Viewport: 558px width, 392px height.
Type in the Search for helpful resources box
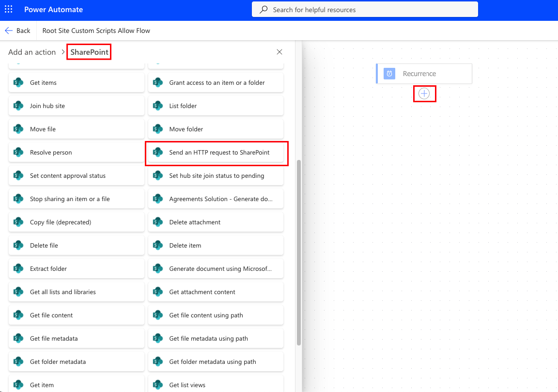tap(368, 10)
